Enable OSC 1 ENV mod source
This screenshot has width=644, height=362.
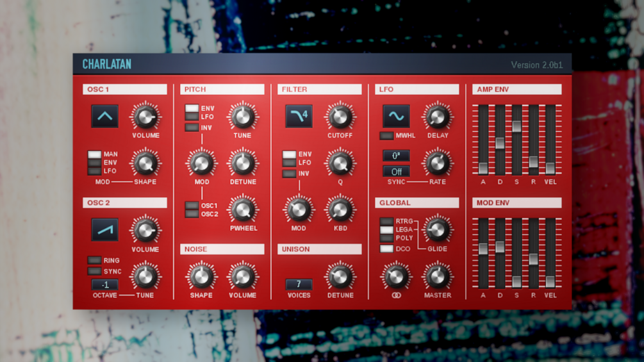(x=94, y=163)
